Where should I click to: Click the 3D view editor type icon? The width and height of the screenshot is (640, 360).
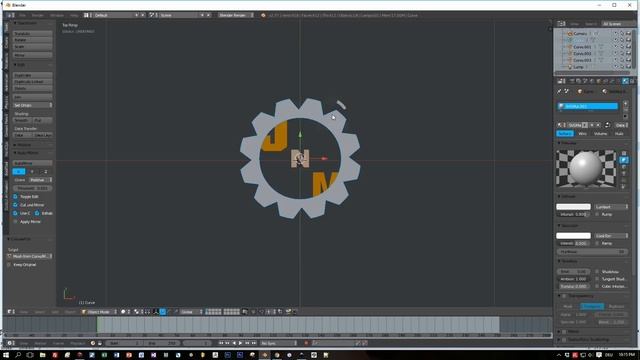9,311
